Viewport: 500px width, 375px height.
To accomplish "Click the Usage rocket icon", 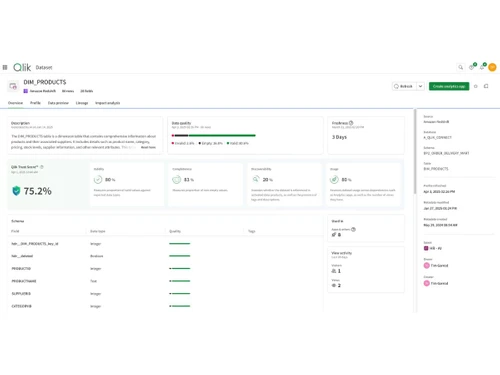I will pyautogui.click(x=334, y=180).
